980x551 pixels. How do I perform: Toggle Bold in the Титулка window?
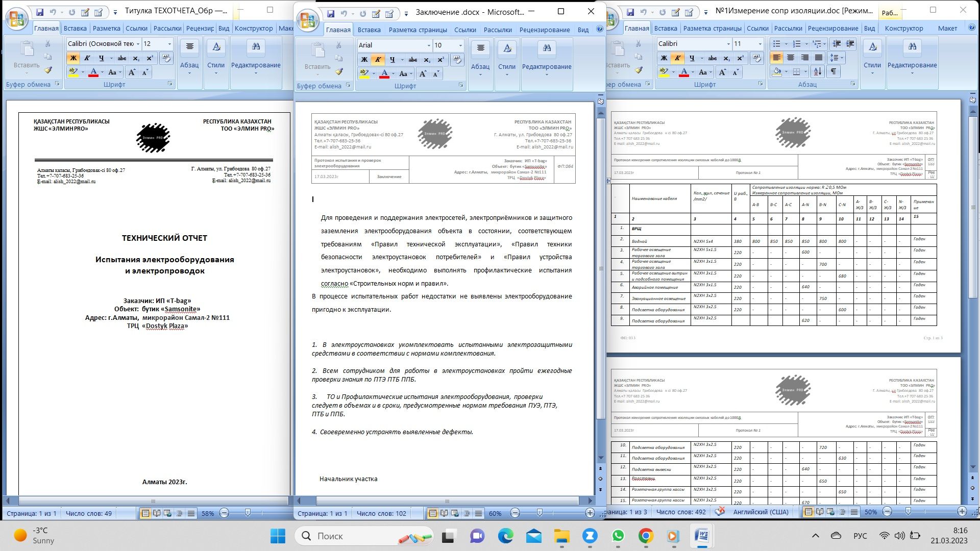[x=73, y=58]
